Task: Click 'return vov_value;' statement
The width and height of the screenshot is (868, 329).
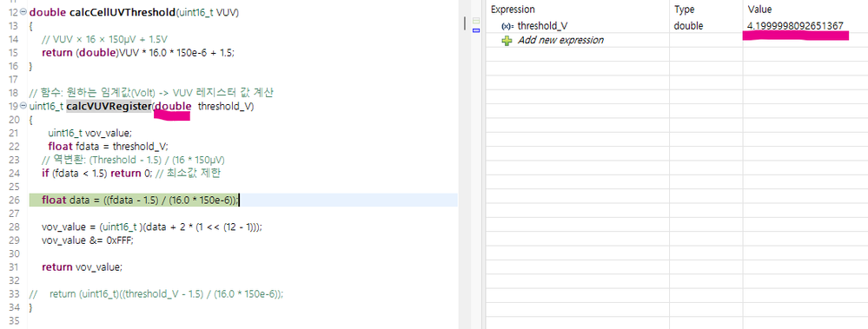Action: (82, 267)
